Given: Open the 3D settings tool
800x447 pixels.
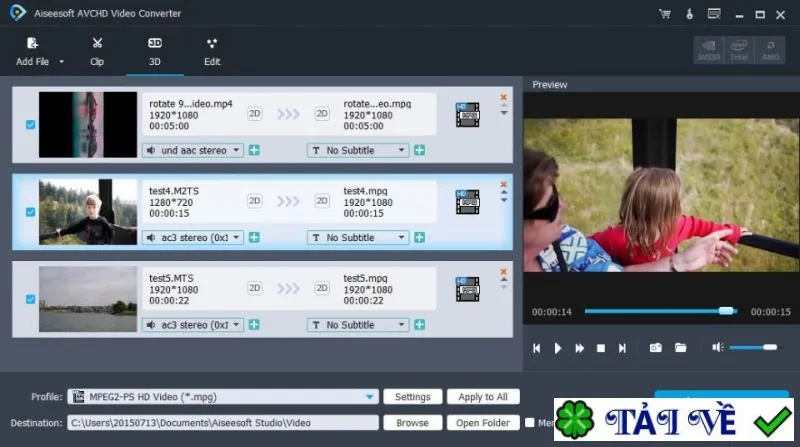Looking at the screenshot, I should [155, 52].
